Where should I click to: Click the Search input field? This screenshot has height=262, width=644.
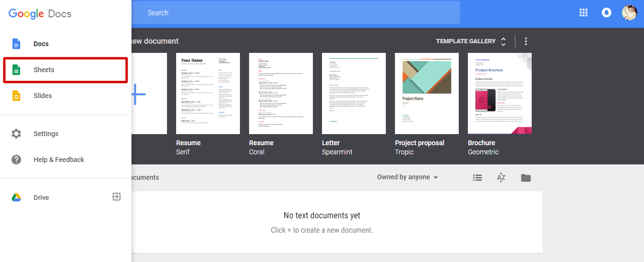(296, 13)
